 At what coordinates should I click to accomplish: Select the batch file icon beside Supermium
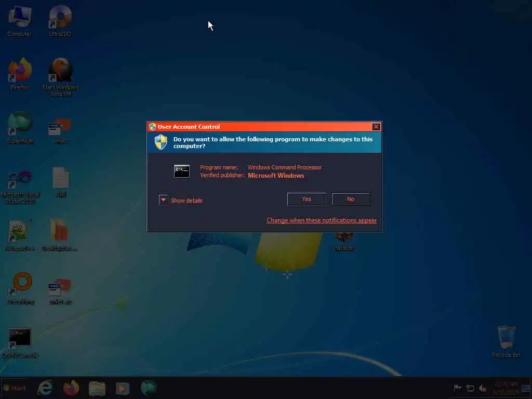click(60, 131)
